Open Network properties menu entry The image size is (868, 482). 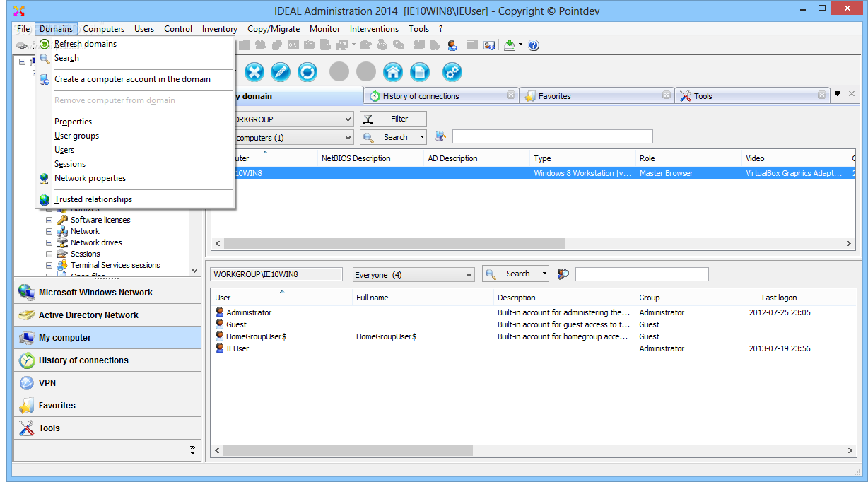[90, 178]
